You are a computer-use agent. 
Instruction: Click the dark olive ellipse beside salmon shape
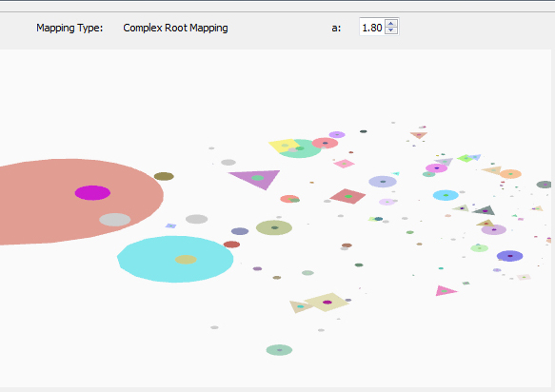coord(164,176)
